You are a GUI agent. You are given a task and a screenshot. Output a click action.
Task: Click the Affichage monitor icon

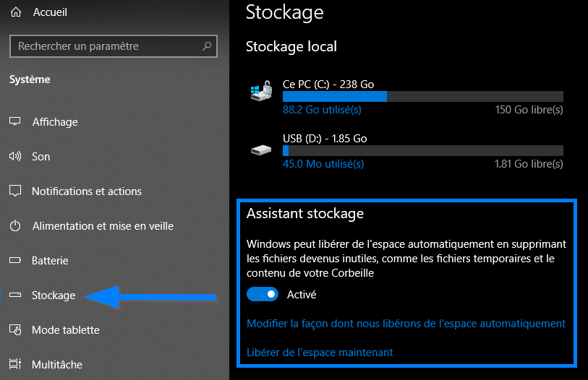point(15,121)
